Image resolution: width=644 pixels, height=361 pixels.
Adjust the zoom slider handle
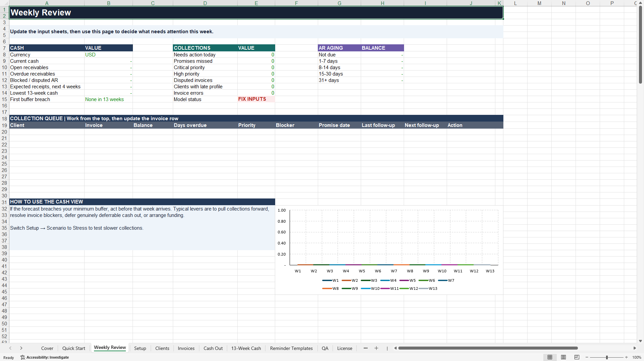click(607, 357)
